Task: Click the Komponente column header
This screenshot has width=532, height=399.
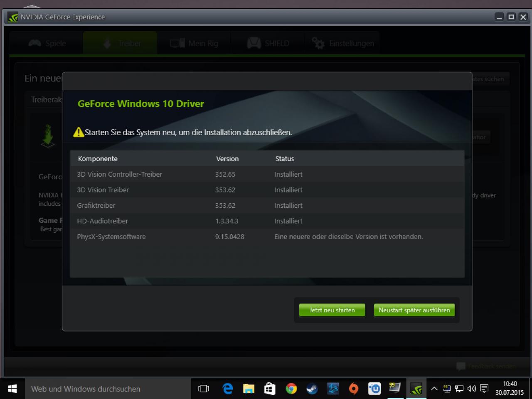Action: point(98,159)
